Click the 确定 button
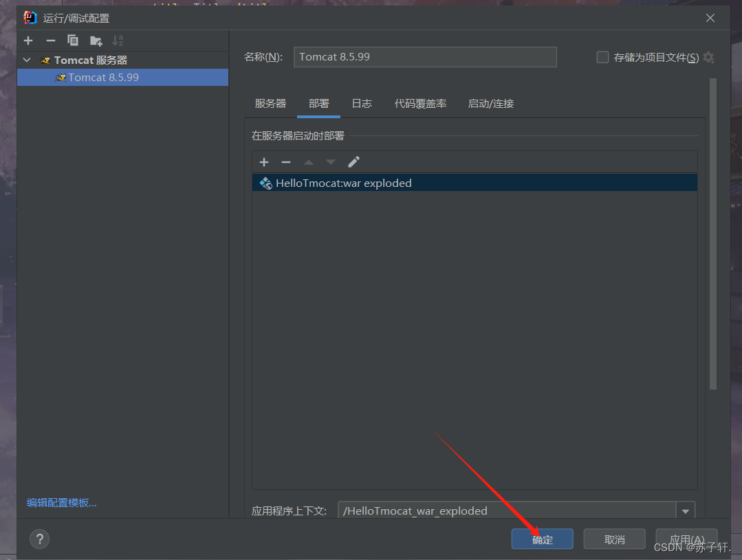The height and width of the screenshot is (560, 742). 543,539
